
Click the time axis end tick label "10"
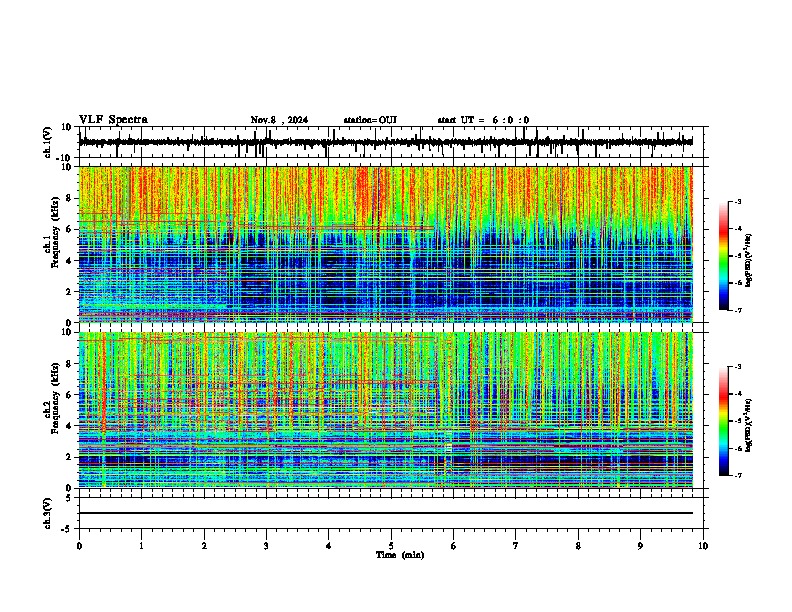click(703, 546)
